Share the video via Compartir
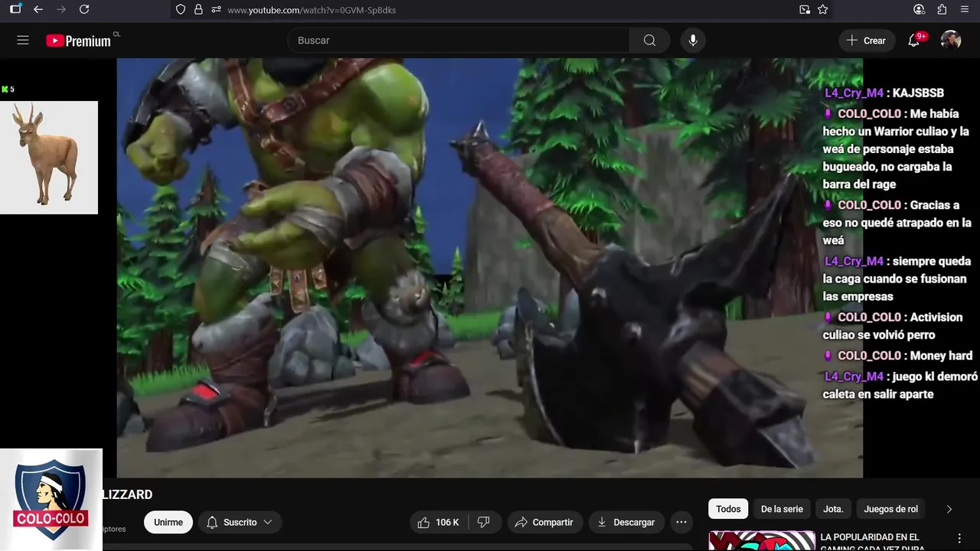The image size is (980, 551). click(x=544, y=522)
